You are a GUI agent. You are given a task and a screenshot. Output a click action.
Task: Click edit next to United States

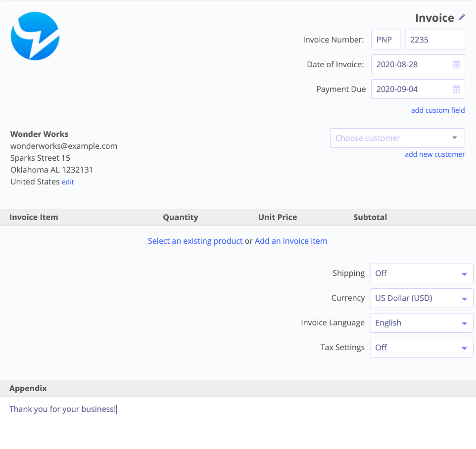68,181
